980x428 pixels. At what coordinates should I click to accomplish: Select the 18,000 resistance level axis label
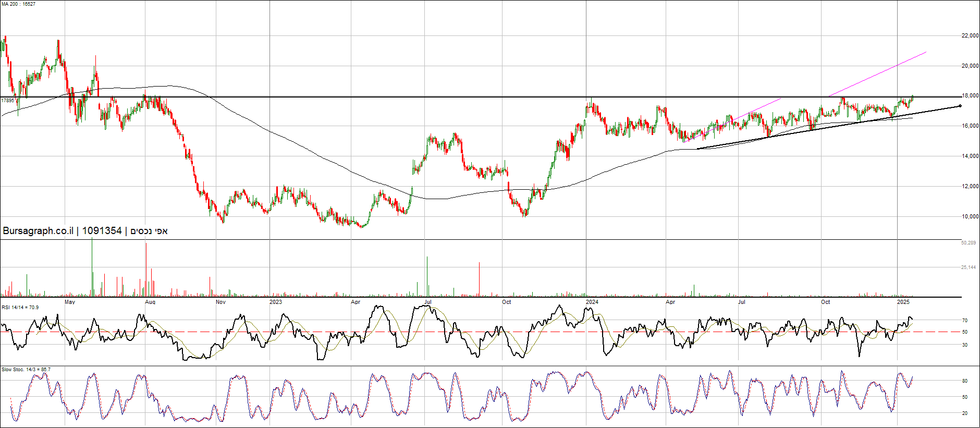click(x=970, y=96)
